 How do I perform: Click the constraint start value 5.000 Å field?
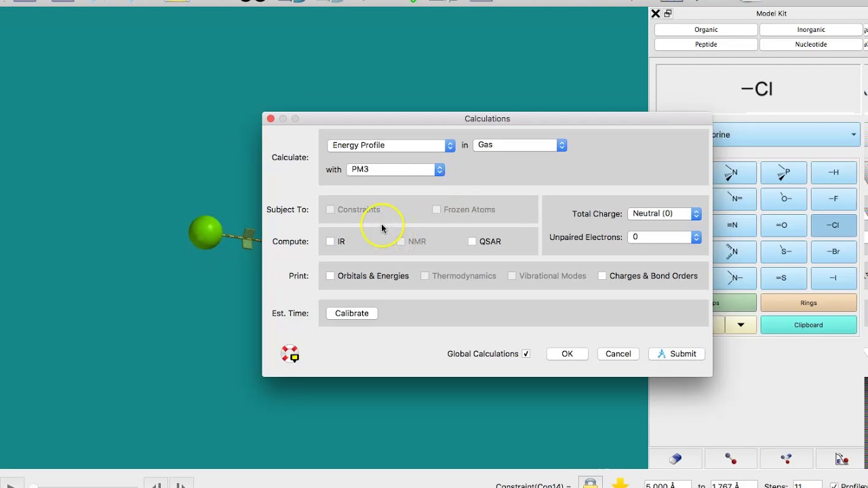point(667,485)
